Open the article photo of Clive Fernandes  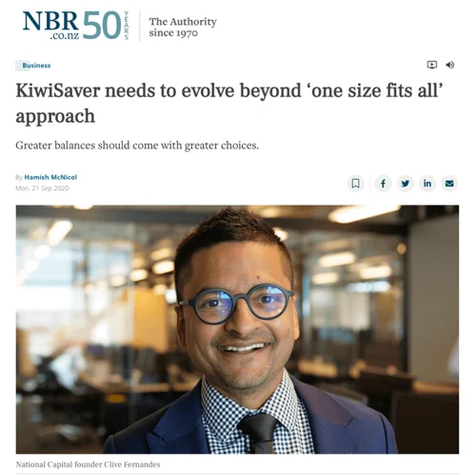tap(237, 329)
